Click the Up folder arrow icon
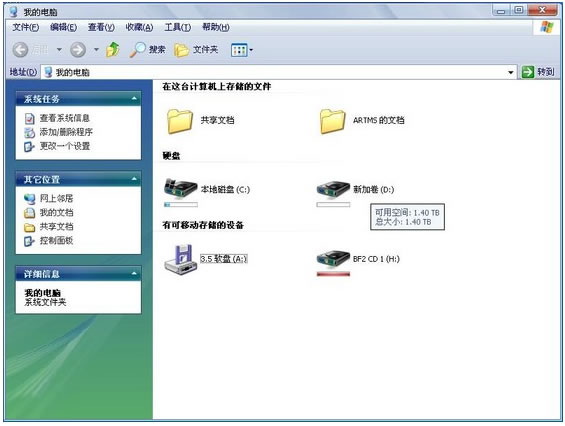Viewport: 565px width, 426px height. pos(113,49)
